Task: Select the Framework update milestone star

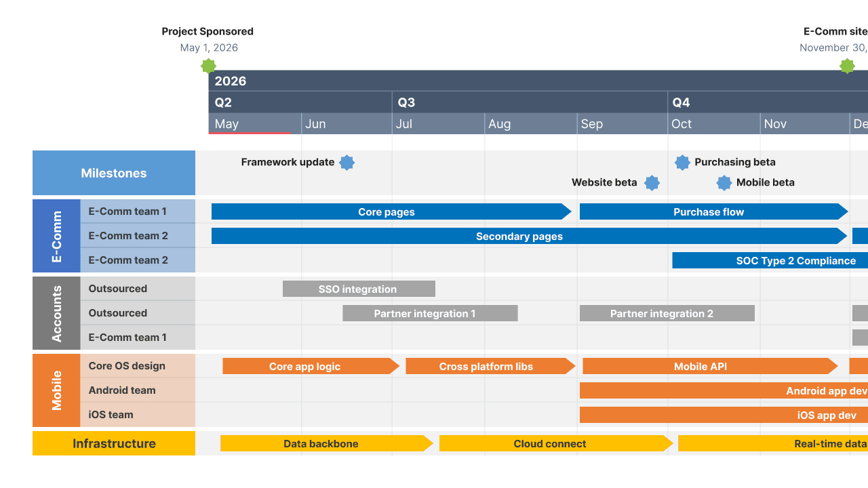Action: tap(347, 163)
